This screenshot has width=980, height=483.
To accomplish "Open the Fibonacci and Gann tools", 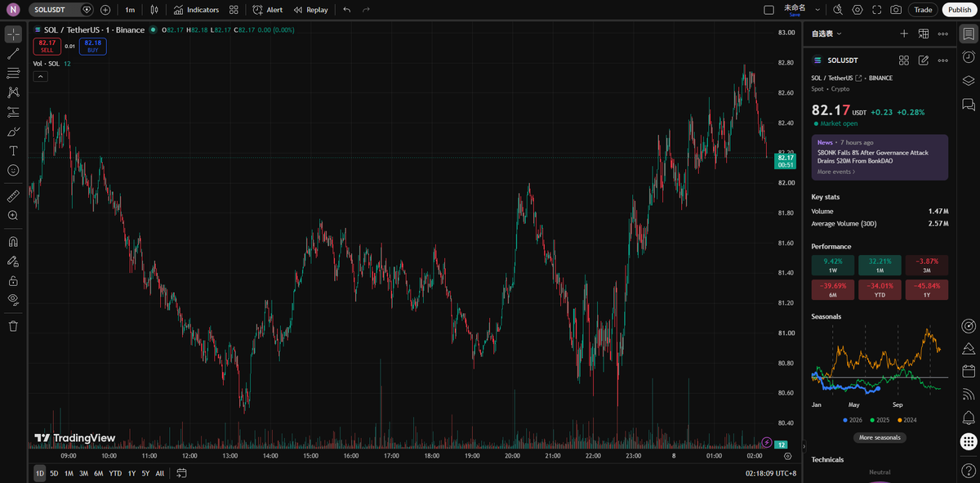I will [x=13, y=74].
